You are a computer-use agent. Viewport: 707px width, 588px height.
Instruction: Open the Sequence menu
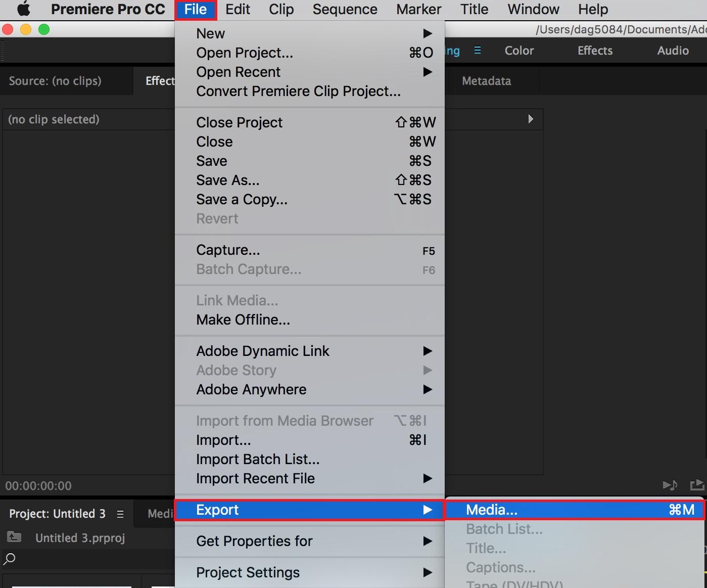point(345,9)
